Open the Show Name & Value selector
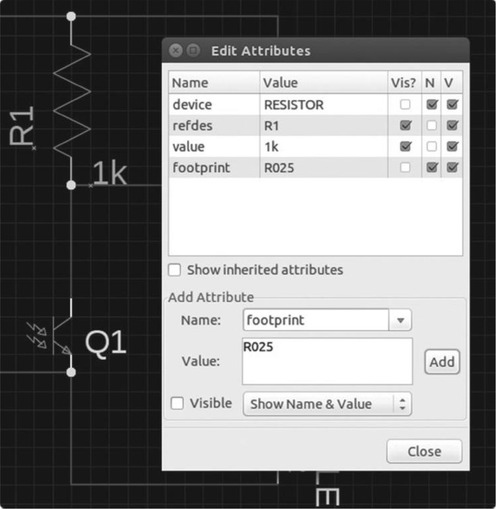The height and width of the screenshot is (509, 496). tap(327, 404)
